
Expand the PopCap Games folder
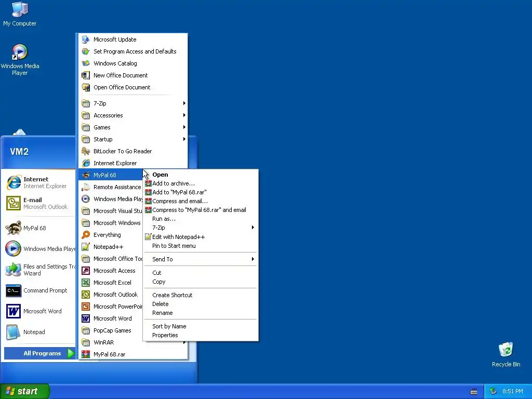click(x=111, y=330)
